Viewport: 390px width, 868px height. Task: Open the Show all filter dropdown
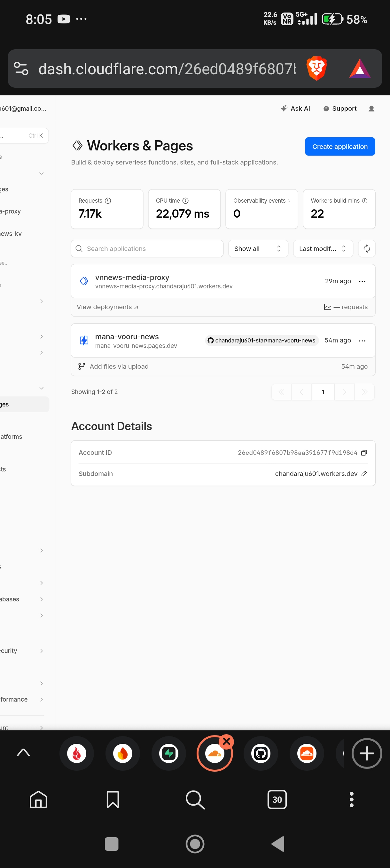pos(258,249)
